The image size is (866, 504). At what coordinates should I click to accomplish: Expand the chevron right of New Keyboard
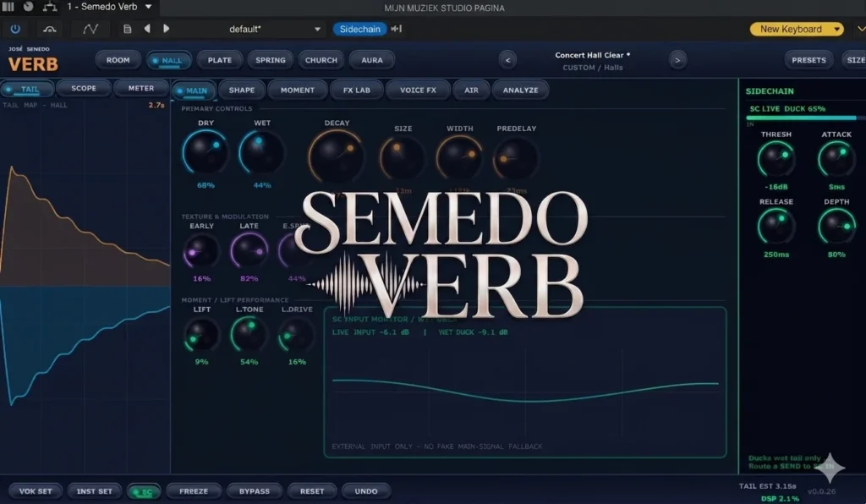pyautogui.click(x=860, y=29)
